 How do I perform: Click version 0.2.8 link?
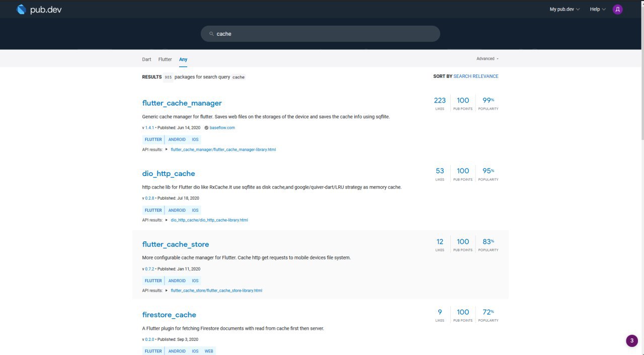click(x=149, y=198)
